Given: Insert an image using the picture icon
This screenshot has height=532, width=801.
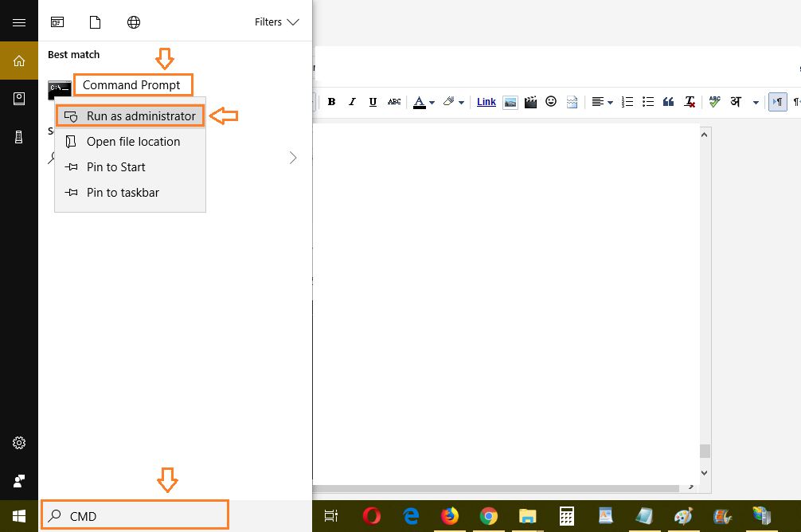Looking at the screenshot, I should (510, 102).
